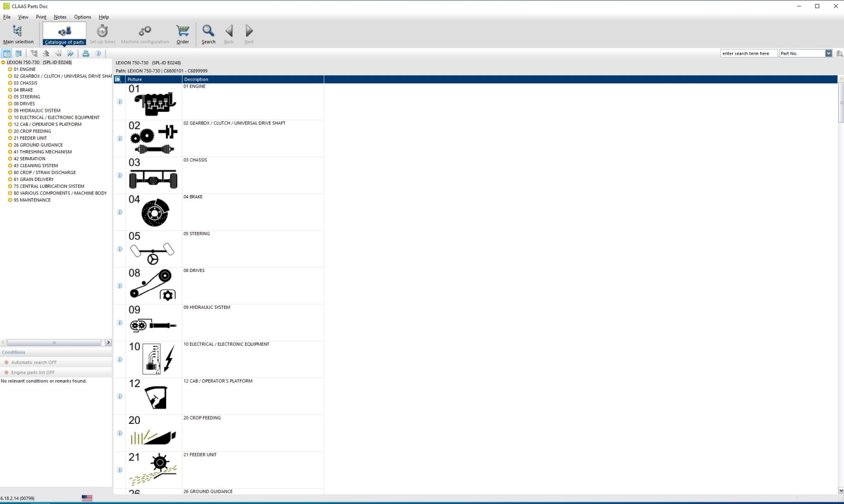Click the search execute icon beside Part No.
Viewport: 844px width, 504px height.
point(839,53)
